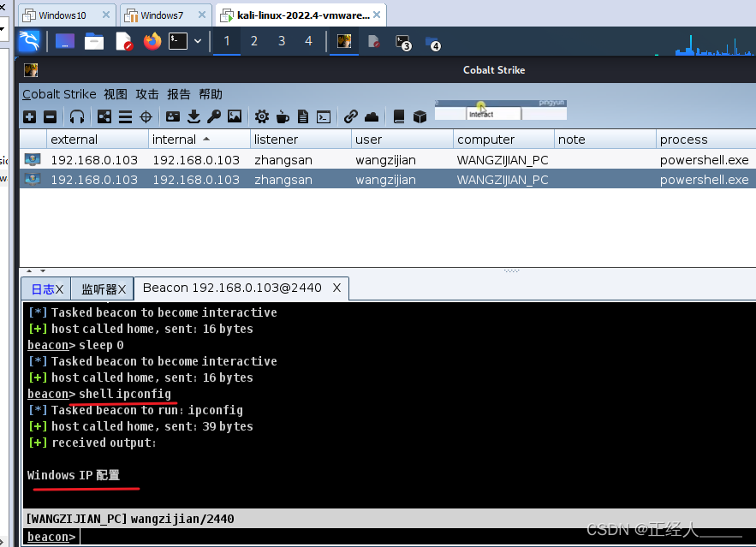The image size is (756, 547).
Task: Click the terminal scripted web delivery icon
Action: (324, 116)
